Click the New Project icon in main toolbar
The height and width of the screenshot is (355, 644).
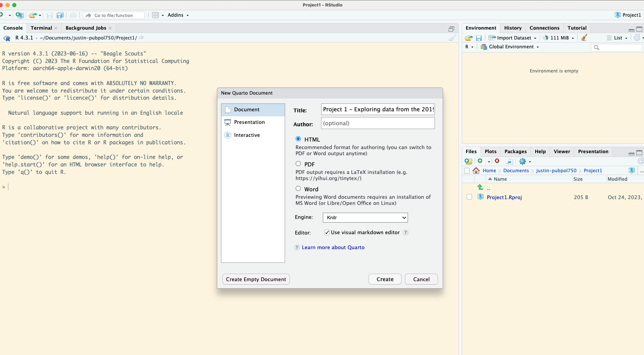(19, 15)
